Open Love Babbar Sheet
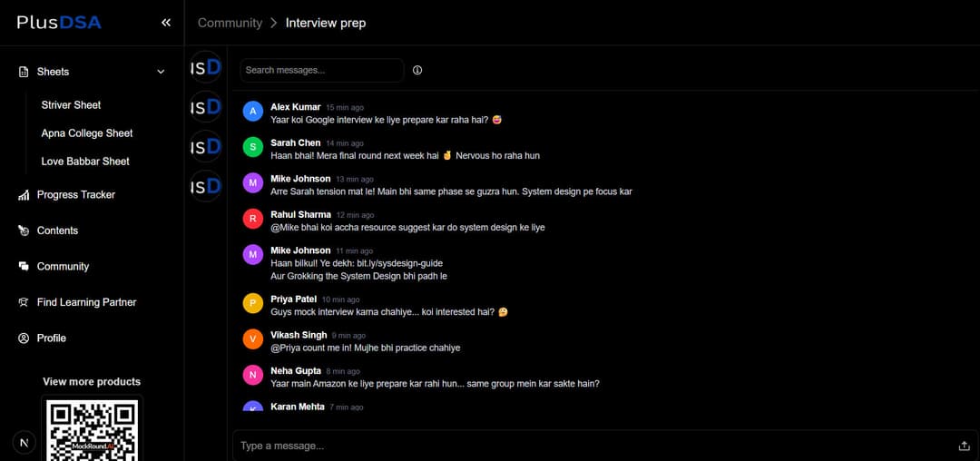This screenshot has height=461, width=980. pos(85,162)
